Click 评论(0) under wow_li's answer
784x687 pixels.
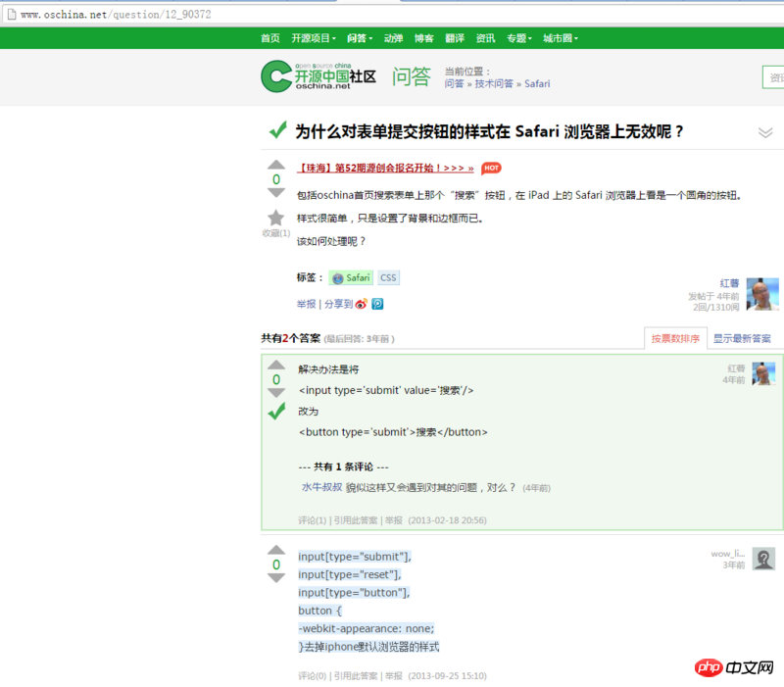pyautogui.click(x=312, y=675)
